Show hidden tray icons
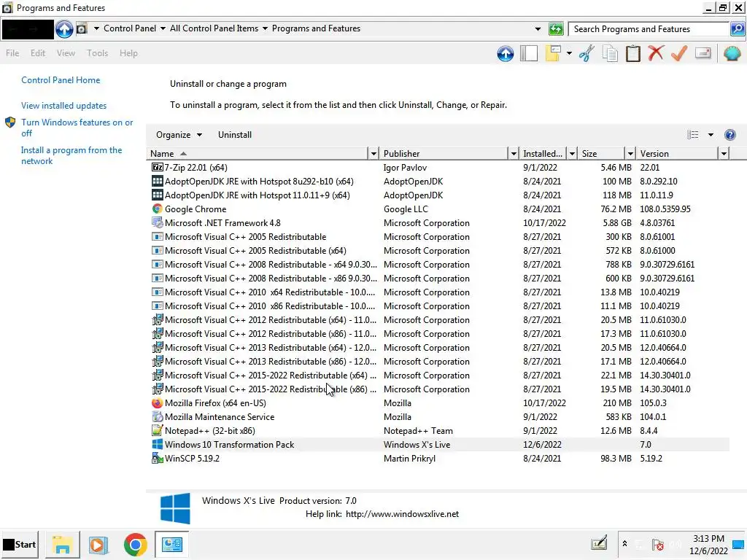747x560 pixels. 624,543
